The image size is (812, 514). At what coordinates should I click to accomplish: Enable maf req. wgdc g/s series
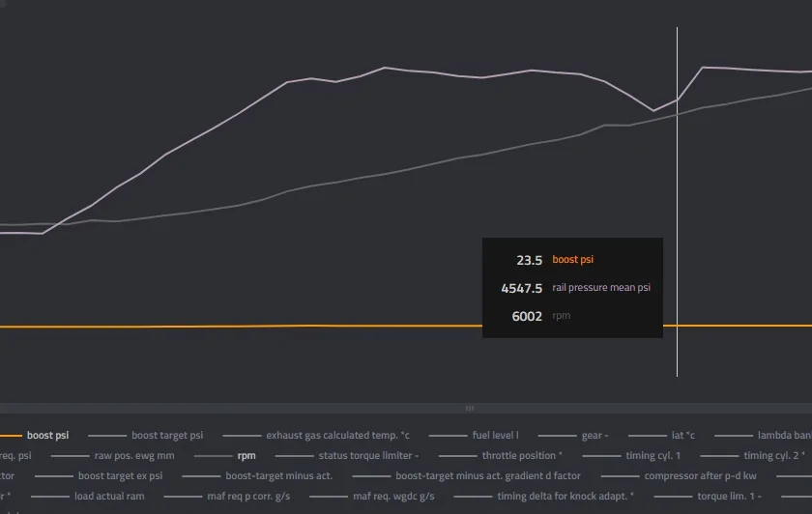click(393, 496)
